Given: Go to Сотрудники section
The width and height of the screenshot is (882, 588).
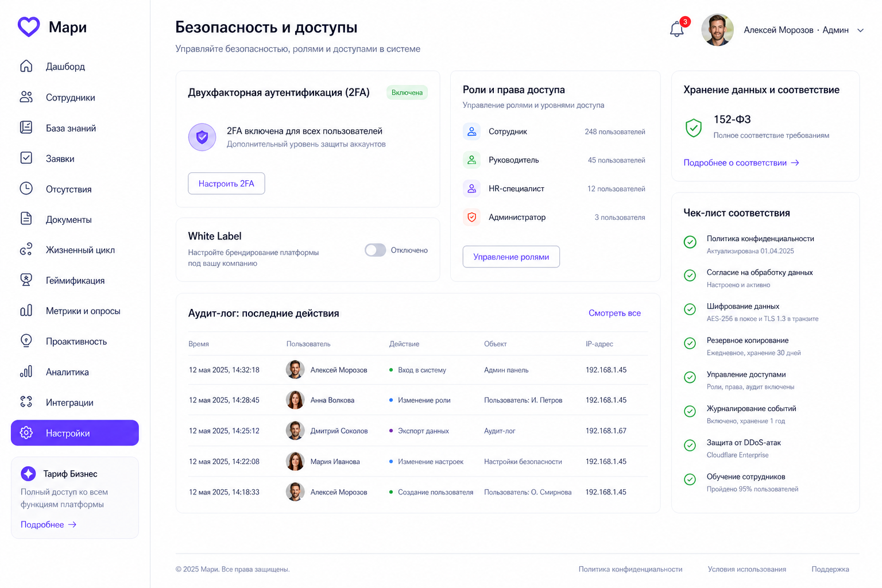Looking at the screenshot, I should coord(75,98).
